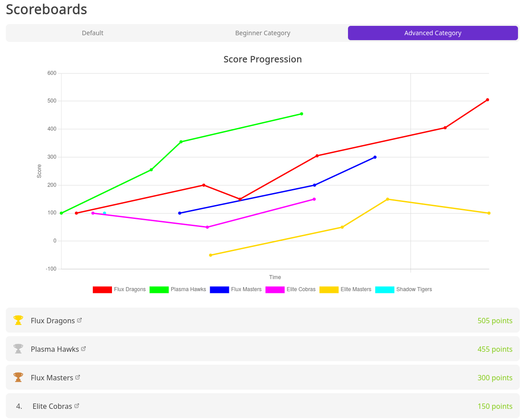Toggle Flux Dragons red legend swatch
Image resolution: width=522 pixels, height=420 pixels.
click(x=102, y=290)
